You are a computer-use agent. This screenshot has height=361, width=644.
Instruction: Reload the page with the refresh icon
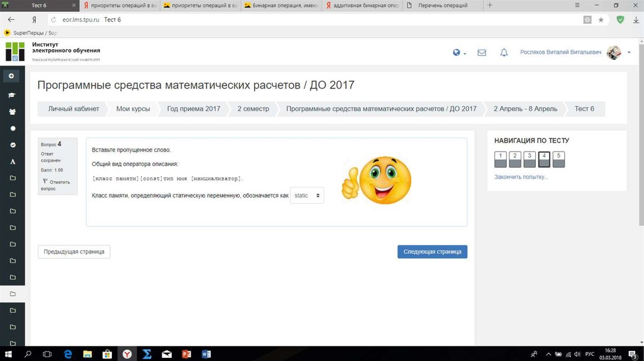click(53, 19)
